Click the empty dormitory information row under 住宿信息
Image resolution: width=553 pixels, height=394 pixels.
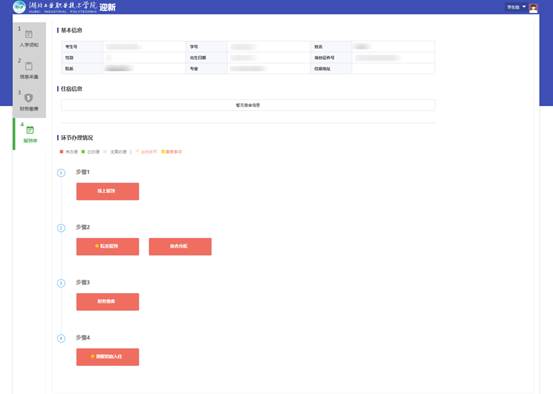click(x=248, y=105)
